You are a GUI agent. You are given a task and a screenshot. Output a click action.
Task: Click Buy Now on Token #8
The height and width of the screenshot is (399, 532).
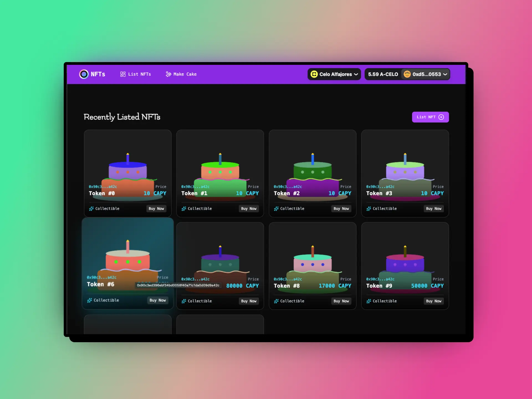point(341,301)
